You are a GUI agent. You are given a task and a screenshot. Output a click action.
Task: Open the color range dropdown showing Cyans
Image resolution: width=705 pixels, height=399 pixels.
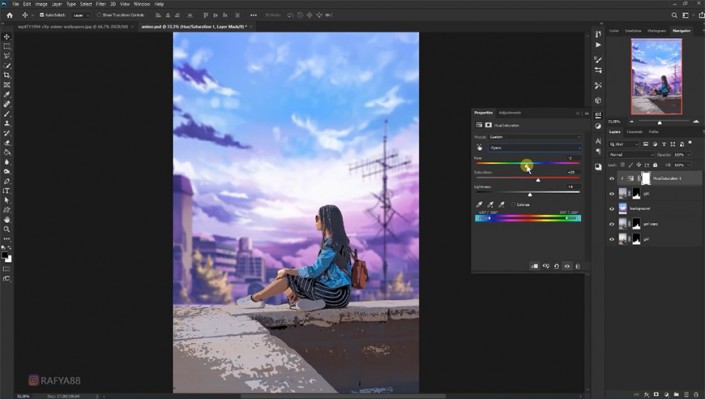[535, 148]
